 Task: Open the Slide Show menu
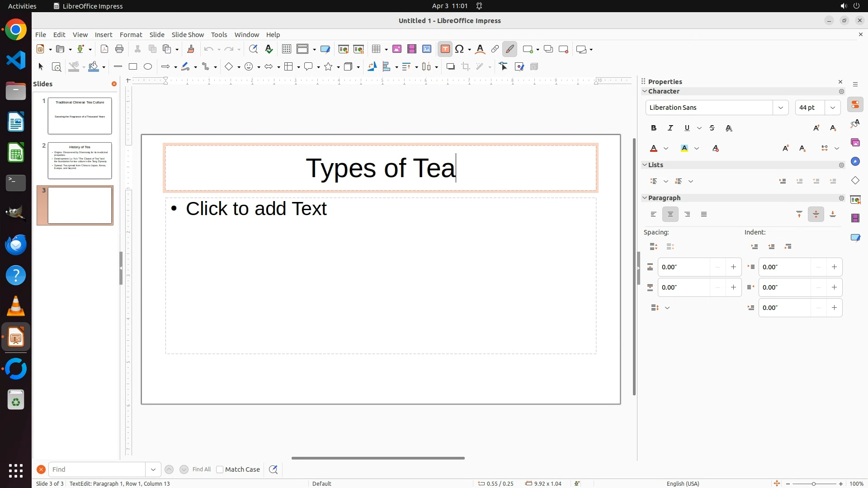click(x=188, y=35)
